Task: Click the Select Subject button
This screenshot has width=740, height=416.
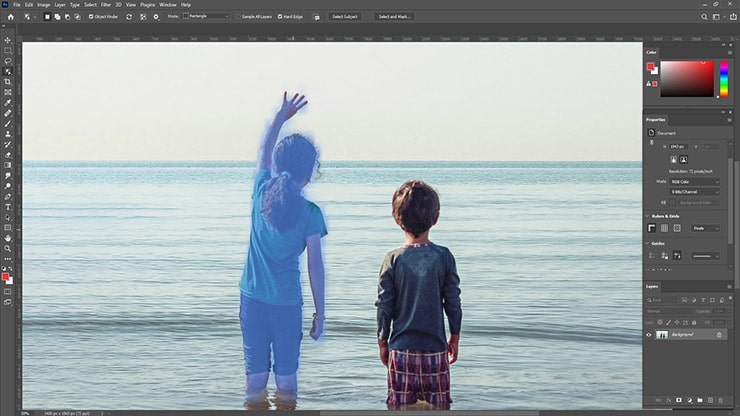Action: [346, 17]
